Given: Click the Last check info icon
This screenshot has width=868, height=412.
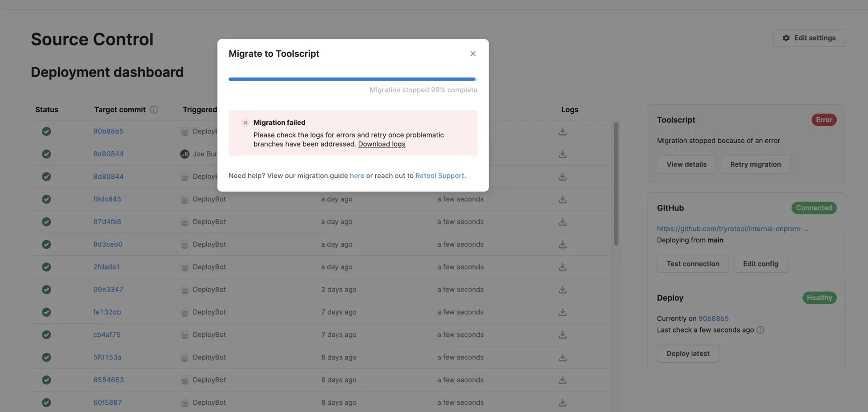Looking at the screenshot, I should coord(760,330).
